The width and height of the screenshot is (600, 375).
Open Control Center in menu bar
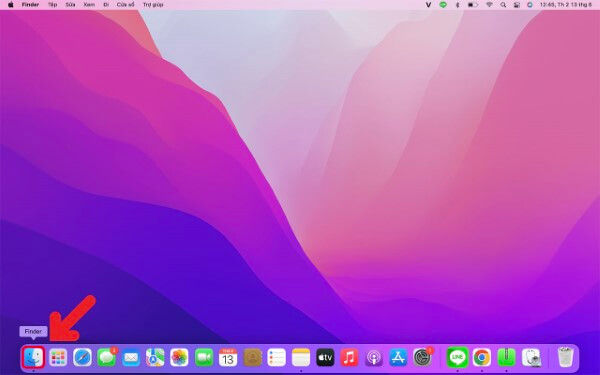click(x=517, y=5)
